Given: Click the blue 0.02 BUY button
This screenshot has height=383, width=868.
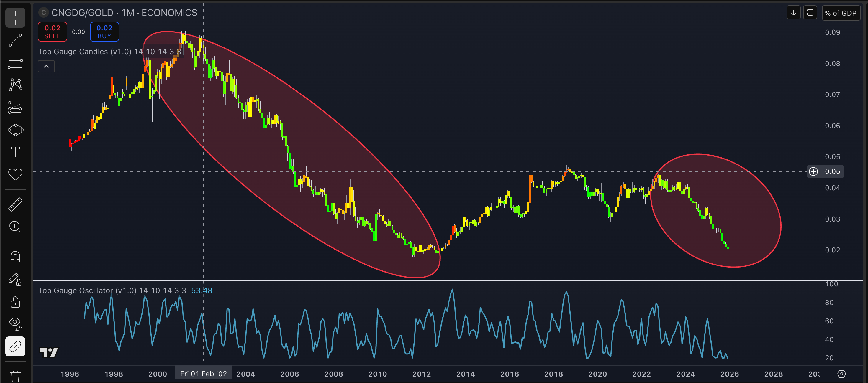Looking at the screenshot, I should (x=104, y=32).
